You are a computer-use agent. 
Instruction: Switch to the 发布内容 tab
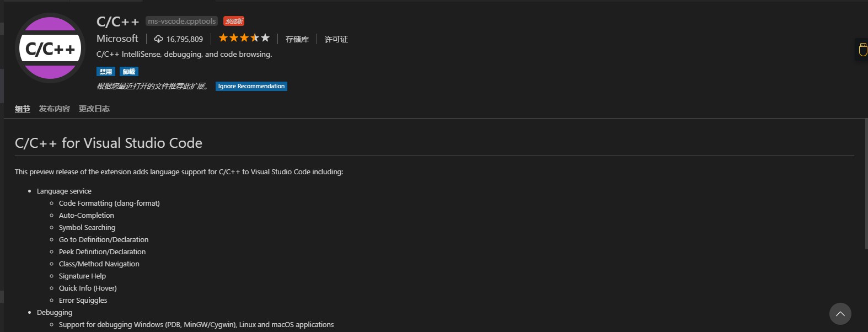click(54, 109)
